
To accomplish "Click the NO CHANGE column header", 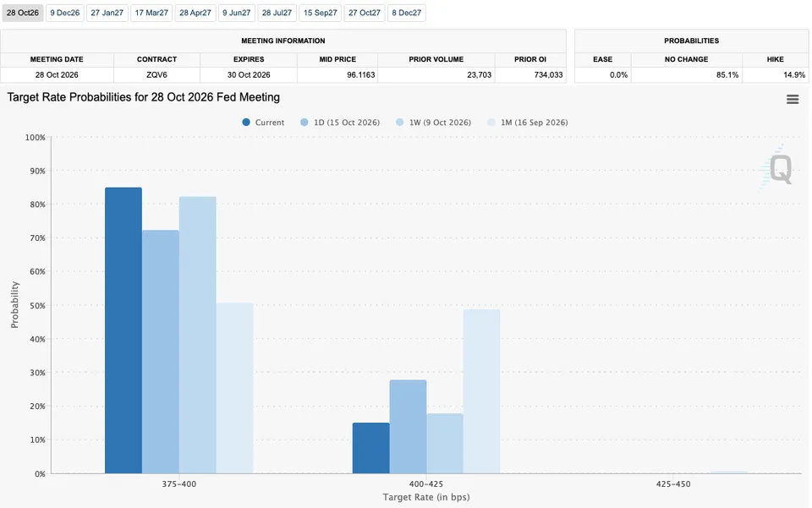I will coord(686,59).
